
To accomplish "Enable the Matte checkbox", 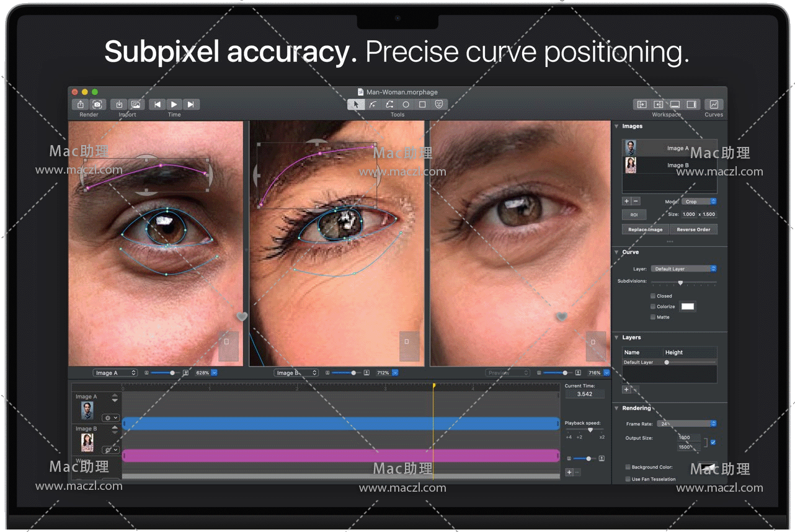I will click(x=653, y=317).
